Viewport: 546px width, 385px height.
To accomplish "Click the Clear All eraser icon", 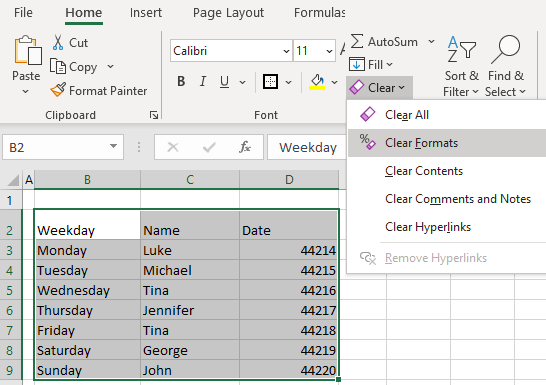I will point(367,114).
